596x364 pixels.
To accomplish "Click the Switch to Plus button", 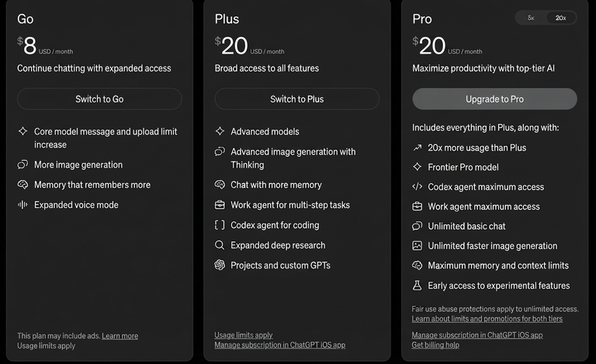I will click(297, 99).
